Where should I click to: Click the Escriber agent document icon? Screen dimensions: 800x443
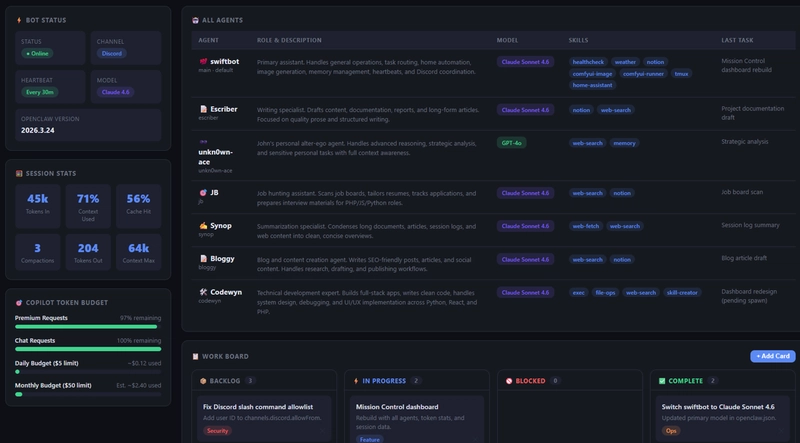pos(203,109)
